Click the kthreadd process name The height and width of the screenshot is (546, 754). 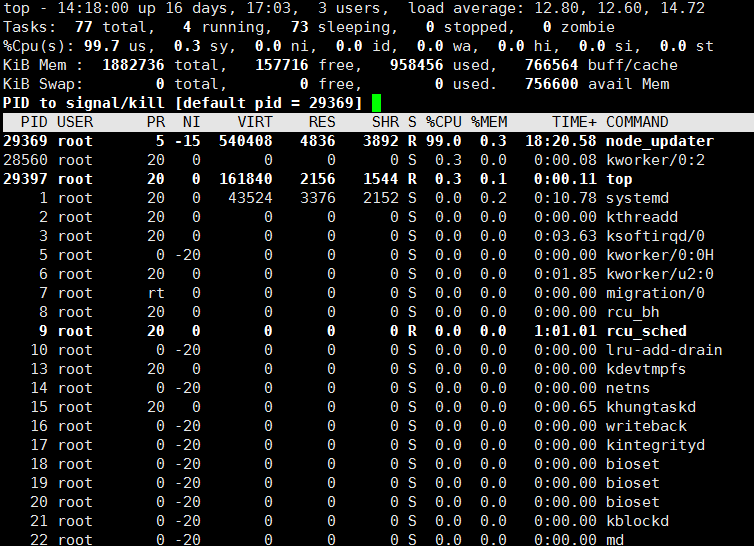[642, 217]
